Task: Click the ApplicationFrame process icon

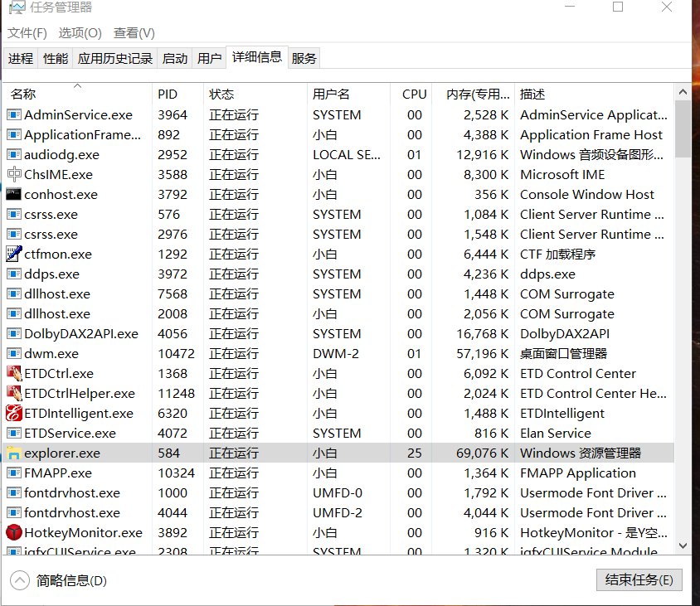Action: (x=14, y=135)
